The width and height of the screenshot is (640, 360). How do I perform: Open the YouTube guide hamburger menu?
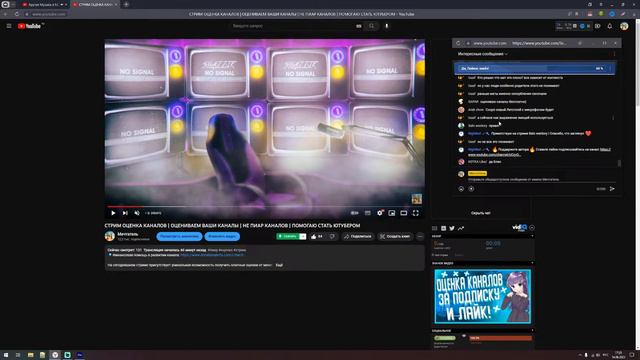tap(9, 26)
